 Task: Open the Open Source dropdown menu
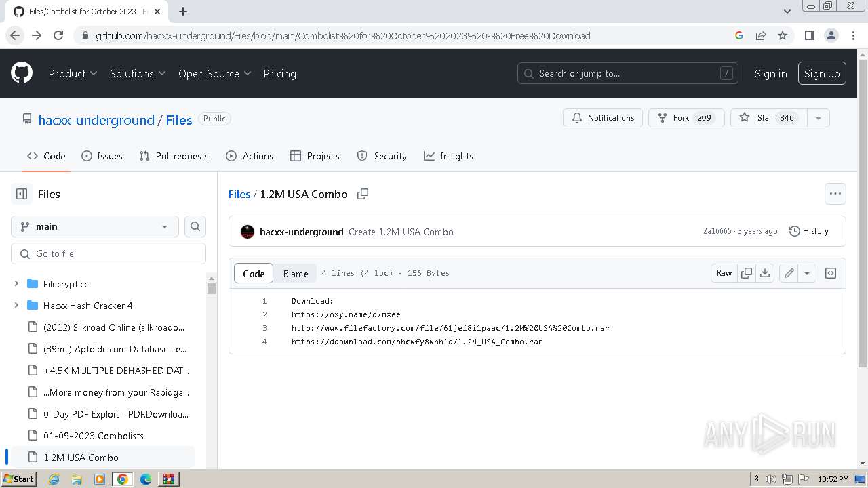(214, 73)
